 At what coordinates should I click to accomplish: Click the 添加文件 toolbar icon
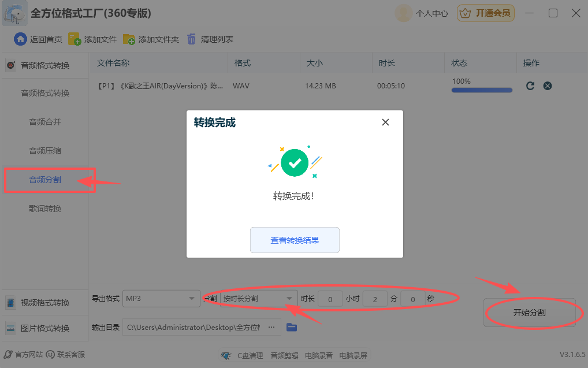73,39
